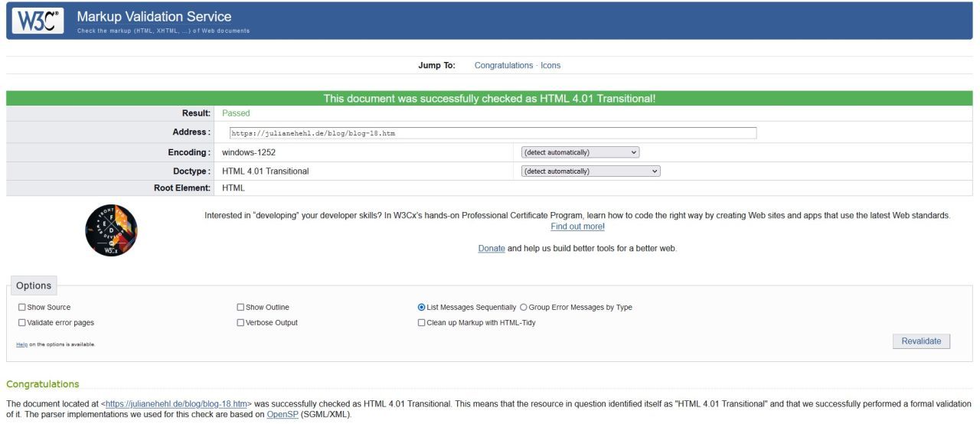Viewport: 980px width, 424px height.
Task: Choose Group Error Messages by Type
Action: (524, 308)
